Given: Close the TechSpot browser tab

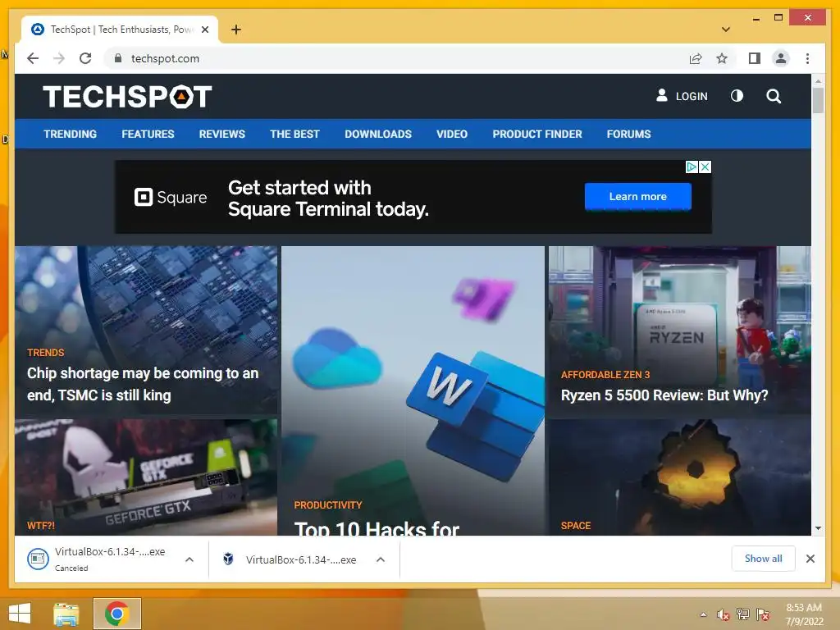Looking at the screenshot, I should [204, 30].
